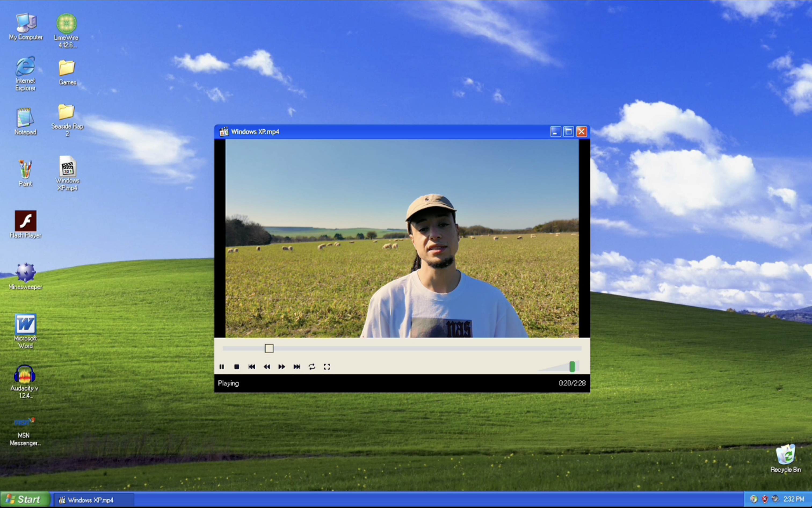This screenshot has width=812, height=508.
Task: Maximize the Windows XP.mp4 window
Action: (568, 132)
